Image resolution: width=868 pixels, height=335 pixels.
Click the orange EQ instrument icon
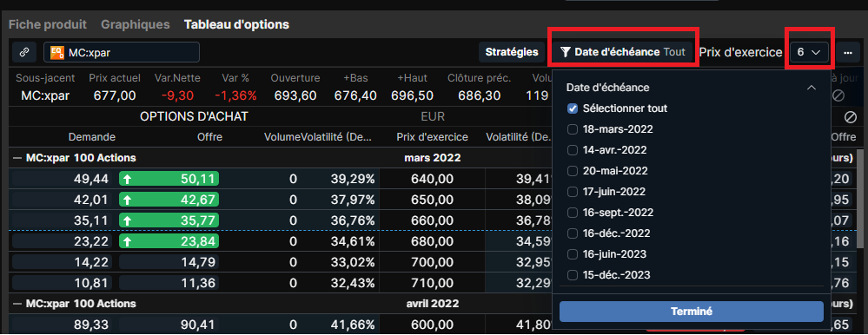(x=56, y=53)
